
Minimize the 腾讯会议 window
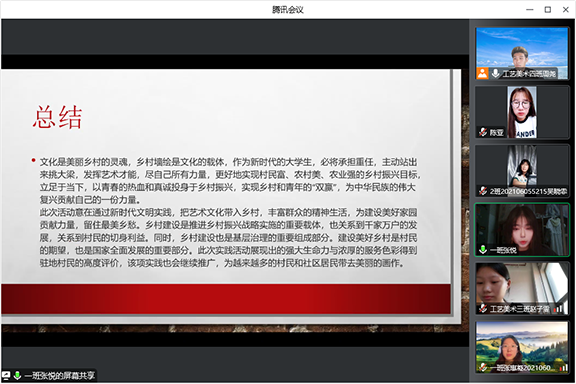coord(530,10)
